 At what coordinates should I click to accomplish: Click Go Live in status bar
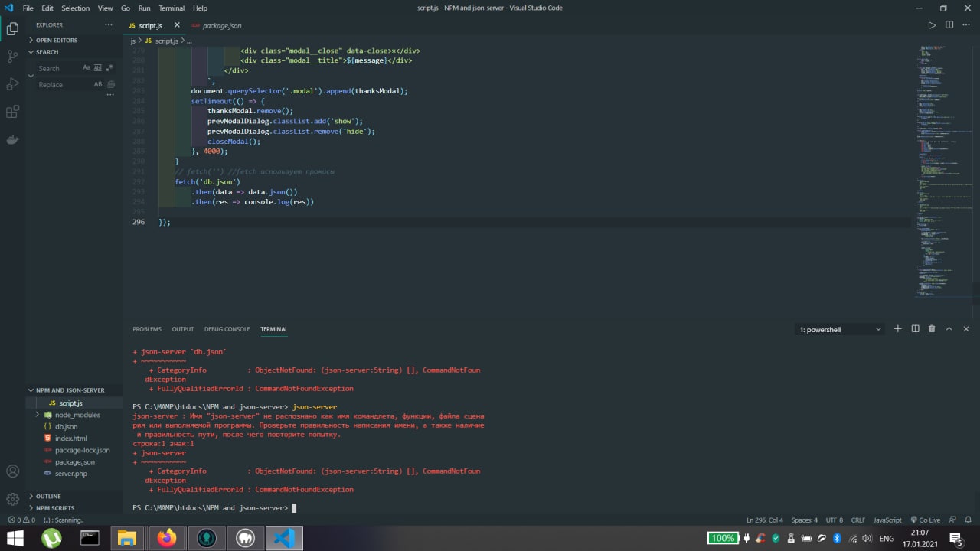pyautogui.click(x=924, y=520)
